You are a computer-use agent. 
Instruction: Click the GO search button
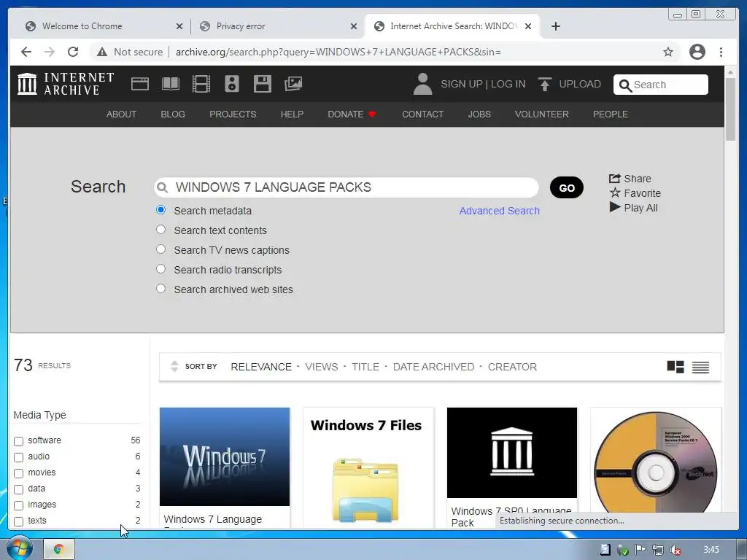pos(566,187)
